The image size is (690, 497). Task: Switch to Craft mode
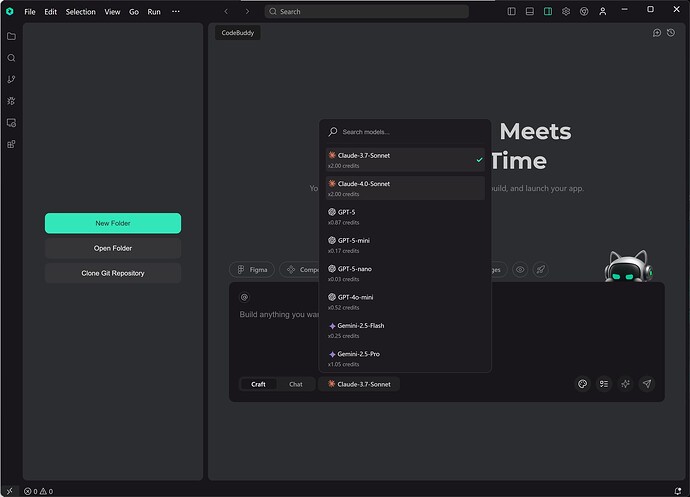tap(258, 384)
